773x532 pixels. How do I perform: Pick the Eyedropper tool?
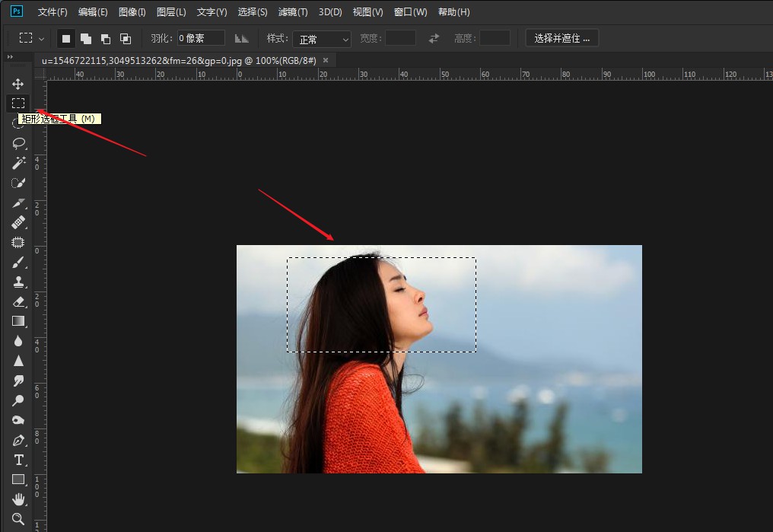(x=18, y=202)
